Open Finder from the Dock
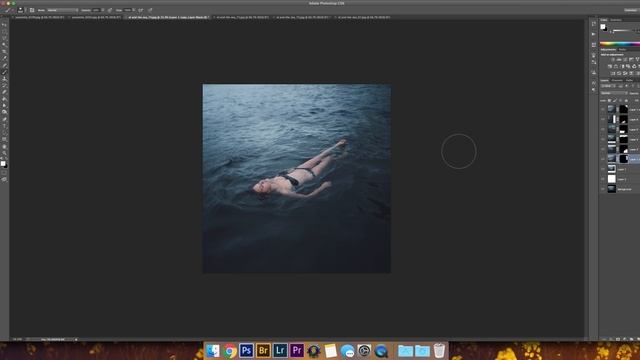The width and height of the screenshot is (640, 360). [x=213, y=351]
